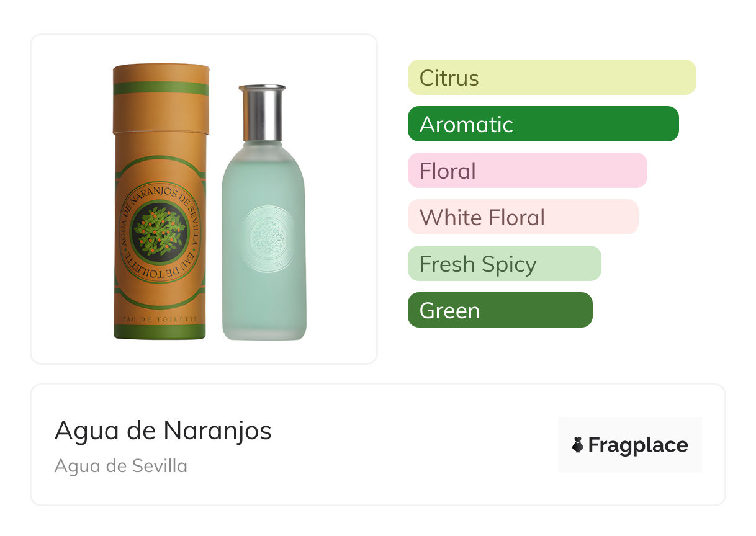The width and height of the screenshot is (756, 536).
Task: Click the Citrus accord bar
Action: (x=552, y=78)
